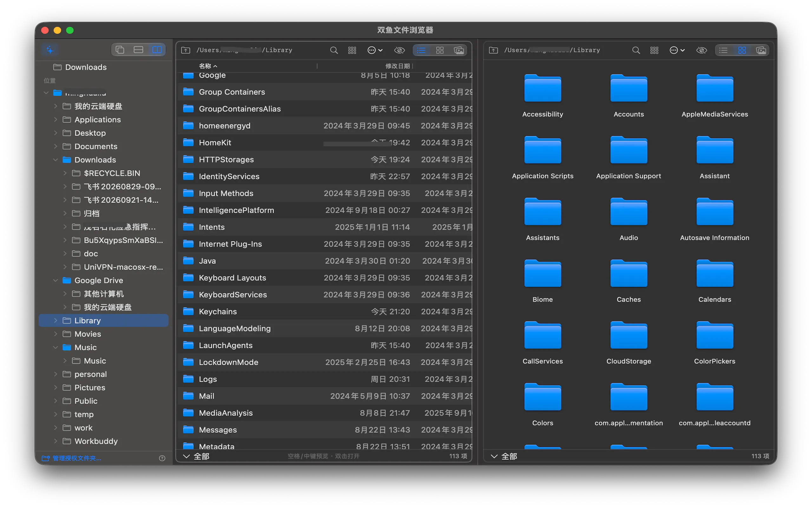Select the ColorPickers folder icon
This screenshot has height=508, width=812.
(714, 335)
